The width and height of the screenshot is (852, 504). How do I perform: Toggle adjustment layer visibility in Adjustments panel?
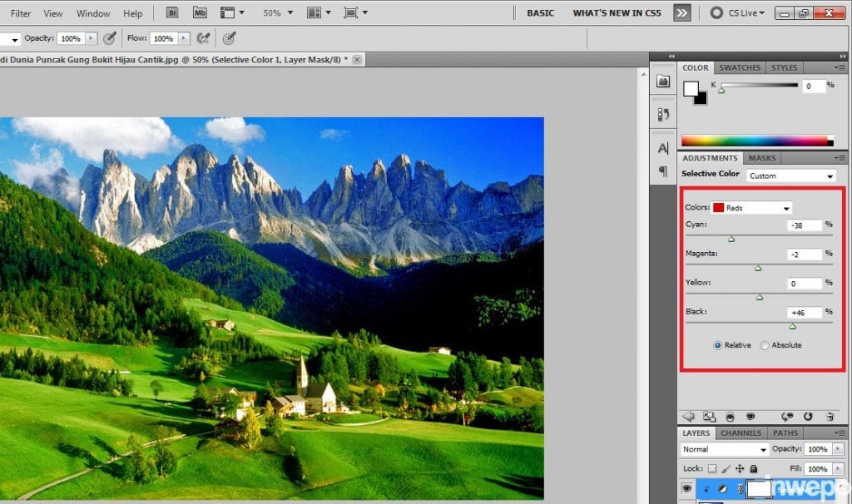click(750, 417)
